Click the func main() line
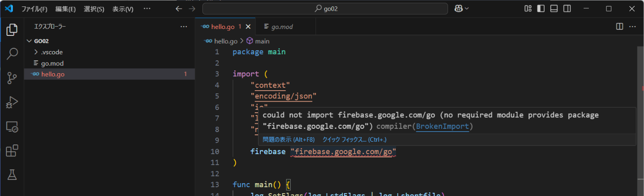The height and width of the screenshot is (196, 644). [262, 184]
